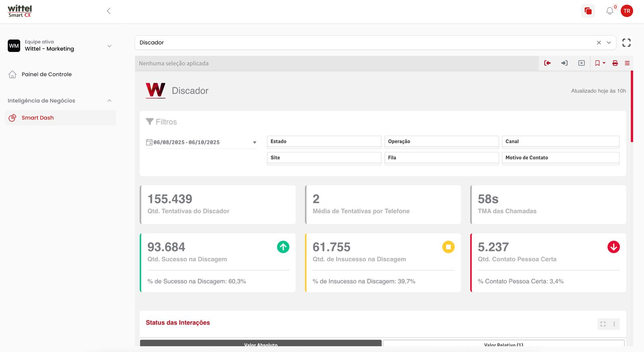644x352 pixels.
Task: Open Status das Interações more options
Action: (614, 324)
